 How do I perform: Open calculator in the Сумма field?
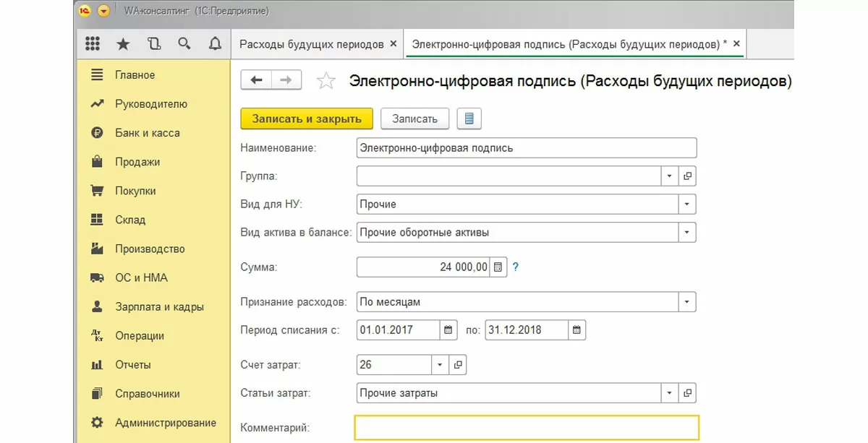pos(498,267)
